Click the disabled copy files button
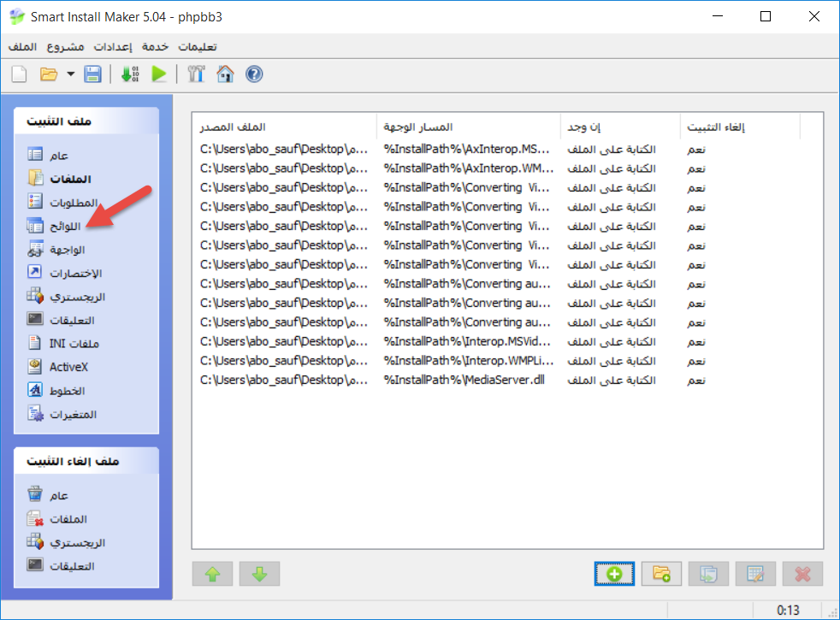Screen dimensions: 840x620 pyautogui.click(x=708, y=574)
